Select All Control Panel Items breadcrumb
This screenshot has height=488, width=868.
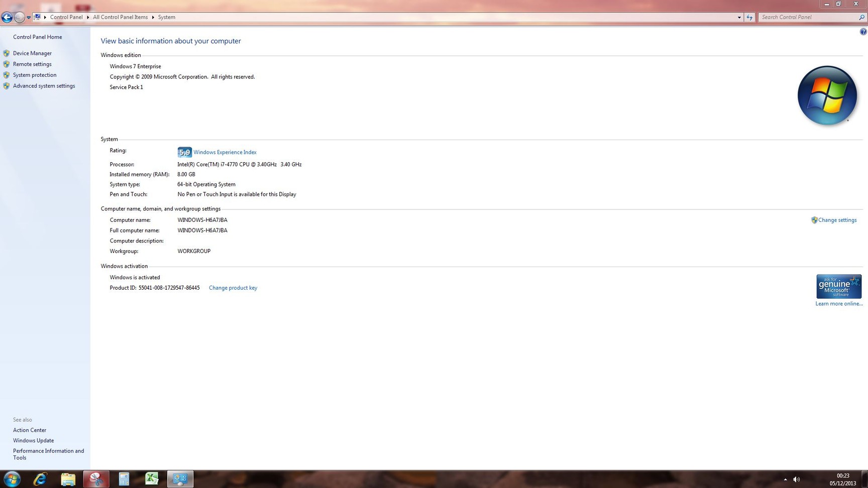121,17
